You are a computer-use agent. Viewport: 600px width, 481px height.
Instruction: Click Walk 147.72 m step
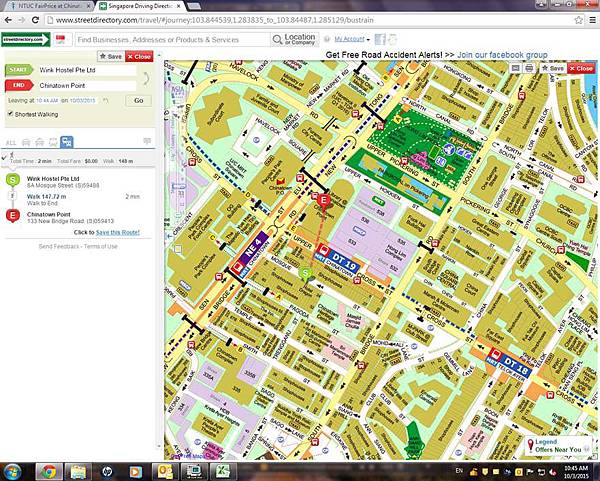[46, 196]
